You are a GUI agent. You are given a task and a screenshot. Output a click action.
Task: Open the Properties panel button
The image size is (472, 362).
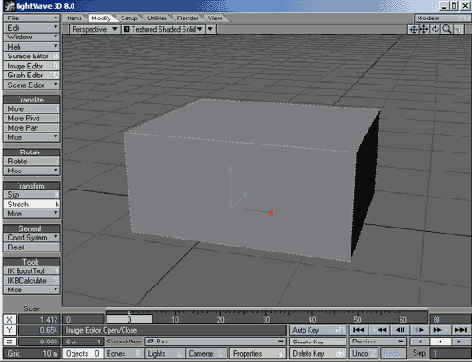[x=258, y=353]
